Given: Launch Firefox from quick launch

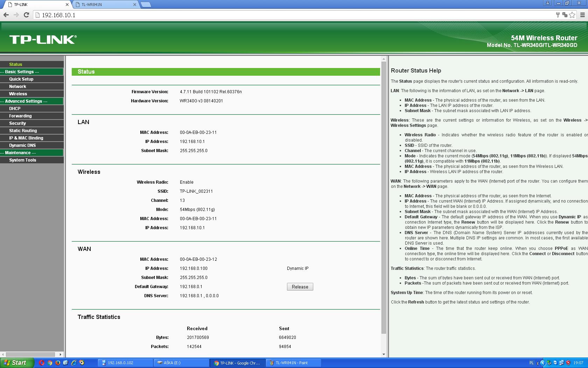Looking at the screenshot, I should coord(58,363).
